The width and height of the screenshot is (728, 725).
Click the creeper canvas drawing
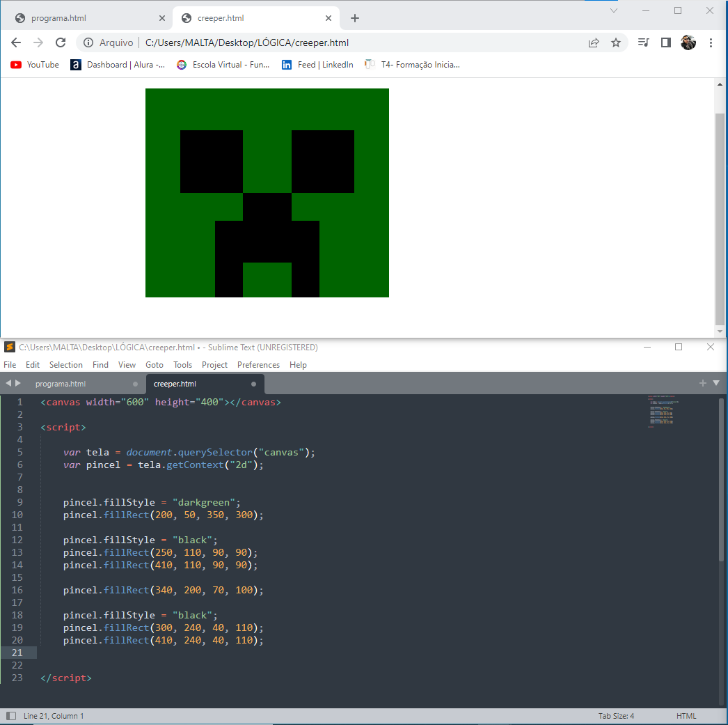click(267, 193)
